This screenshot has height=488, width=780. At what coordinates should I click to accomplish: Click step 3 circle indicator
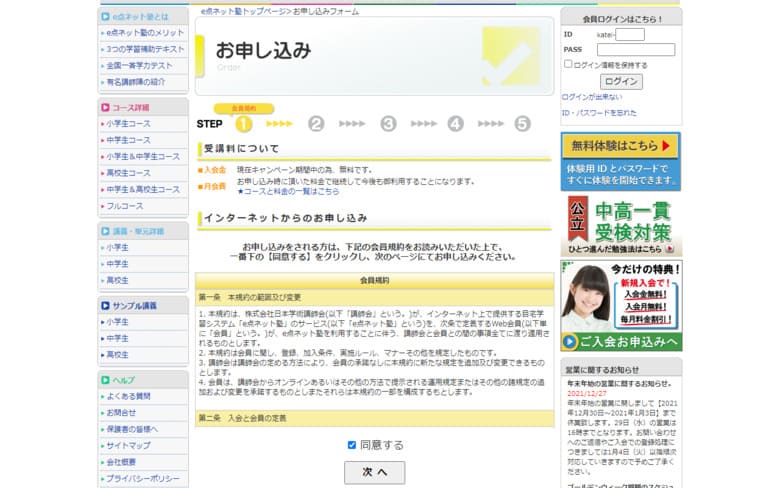click(388, 124)
